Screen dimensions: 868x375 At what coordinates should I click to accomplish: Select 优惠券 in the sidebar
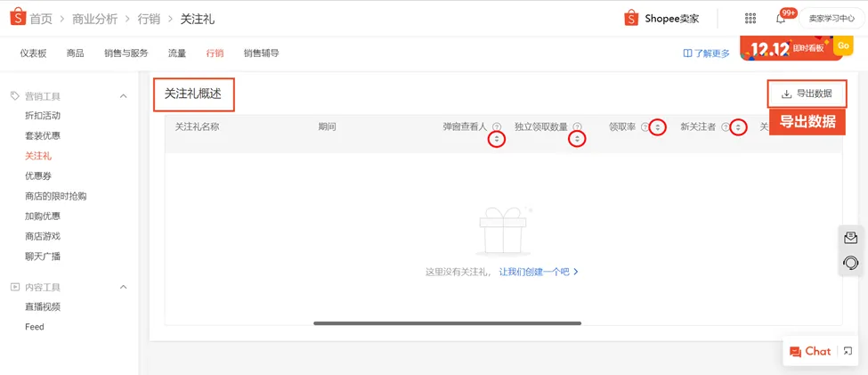click(38, 176)
